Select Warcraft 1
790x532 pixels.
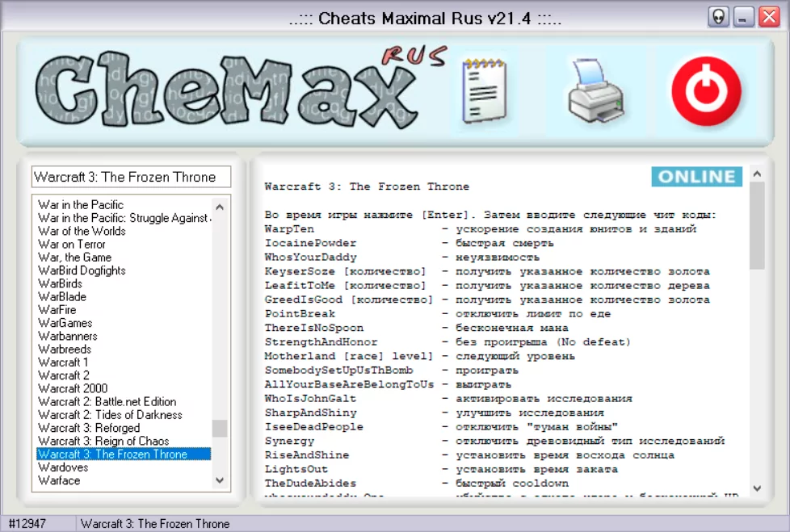coord(124,362)
